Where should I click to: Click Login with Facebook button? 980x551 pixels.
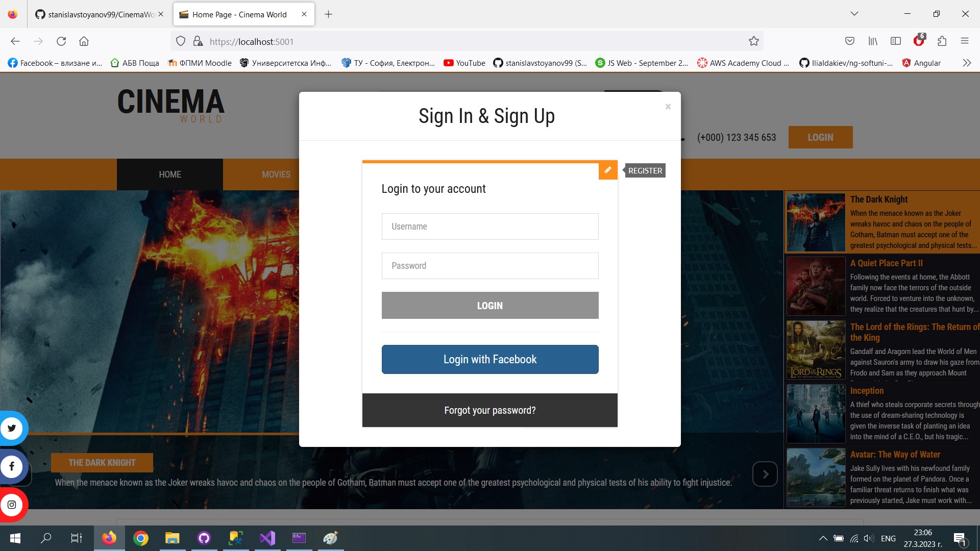tap(490, 359)
